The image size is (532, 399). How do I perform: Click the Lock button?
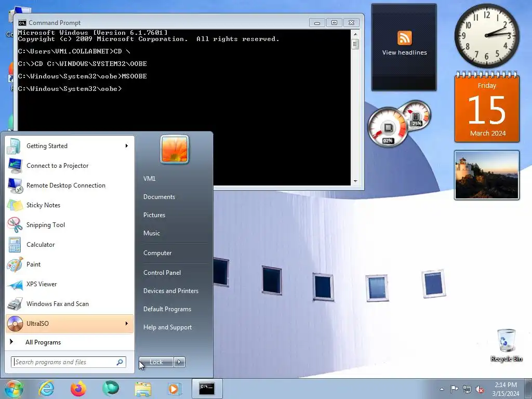[x=156, y=362]
